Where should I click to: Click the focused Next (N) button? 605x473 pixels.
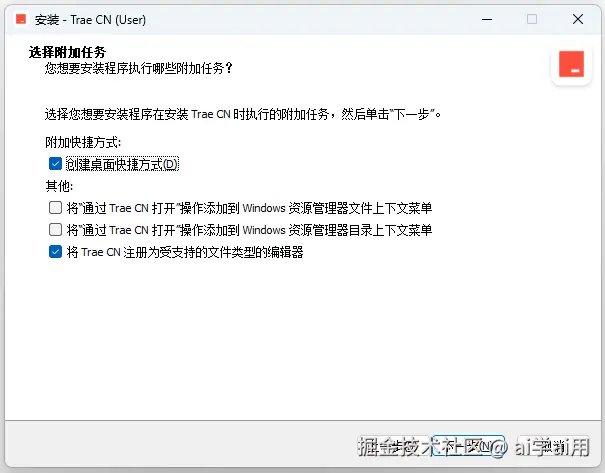point(468,446)
